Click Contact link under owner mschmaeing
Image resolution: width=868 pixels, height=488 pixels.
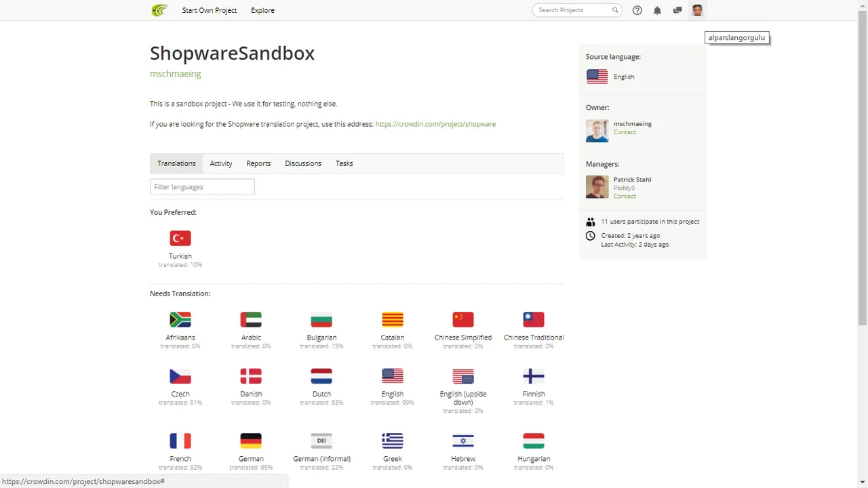click(x=625, y=132)
